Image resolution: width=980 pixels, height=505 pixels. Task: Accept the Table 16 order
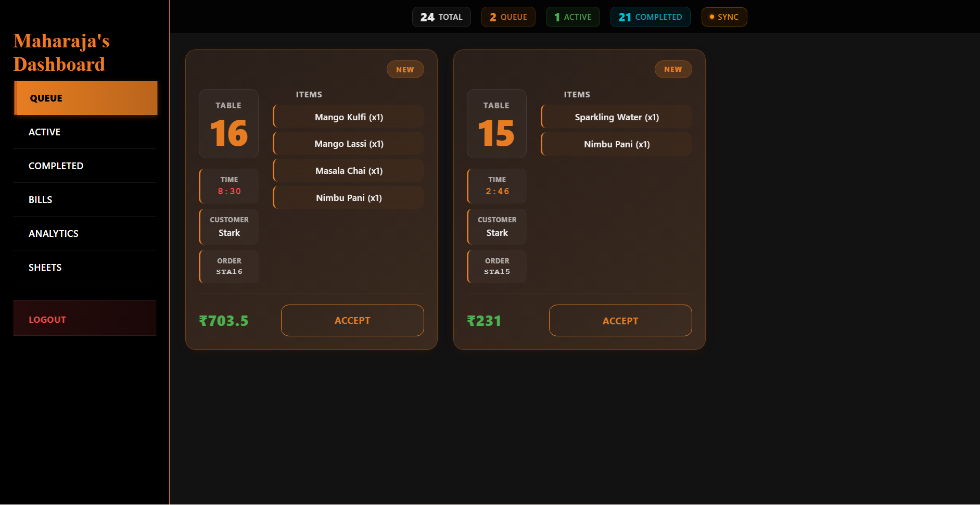click(352, 321)
